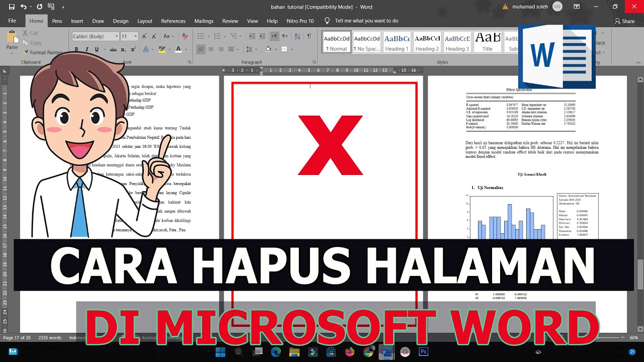This screenshot has width=644, height=362.
Task: Increase paragraph indent
Action: tap(261, 36)
